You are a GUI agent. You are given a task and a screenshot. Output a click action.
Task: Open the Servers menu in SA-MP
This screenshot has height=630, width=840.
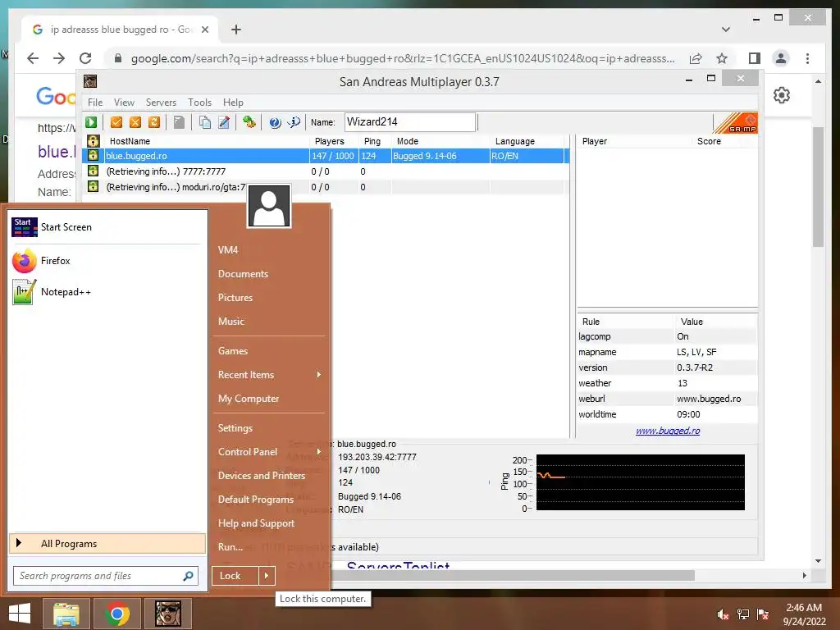161,102
